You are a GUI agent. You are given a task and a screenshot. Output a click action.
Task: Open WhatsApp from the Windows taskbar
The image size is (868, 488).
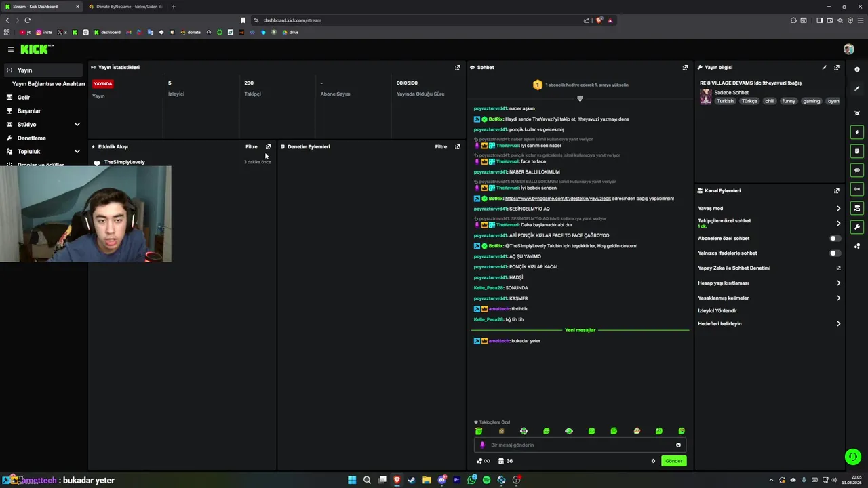click(x=471, y=480)
